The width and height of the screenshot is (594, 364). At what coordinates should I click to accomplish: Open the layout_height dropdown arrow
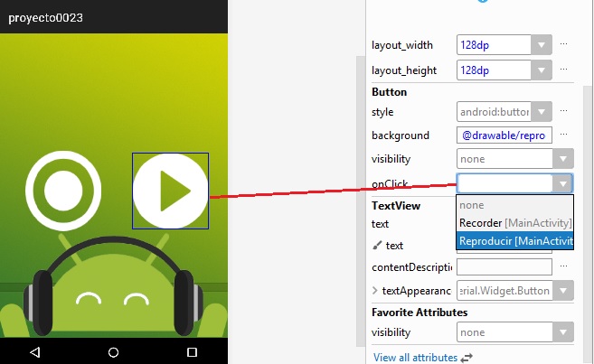(541, 70)
